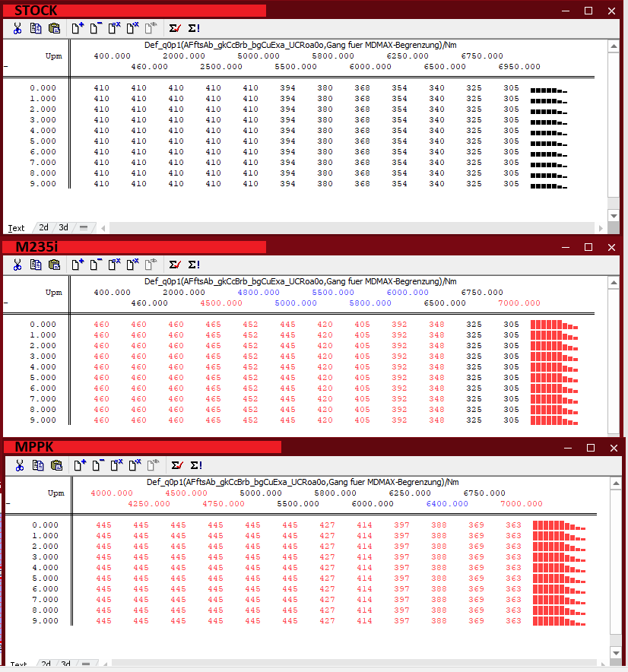Click the sigma exclamation icon in M235i toolbar

click(194, 265)
